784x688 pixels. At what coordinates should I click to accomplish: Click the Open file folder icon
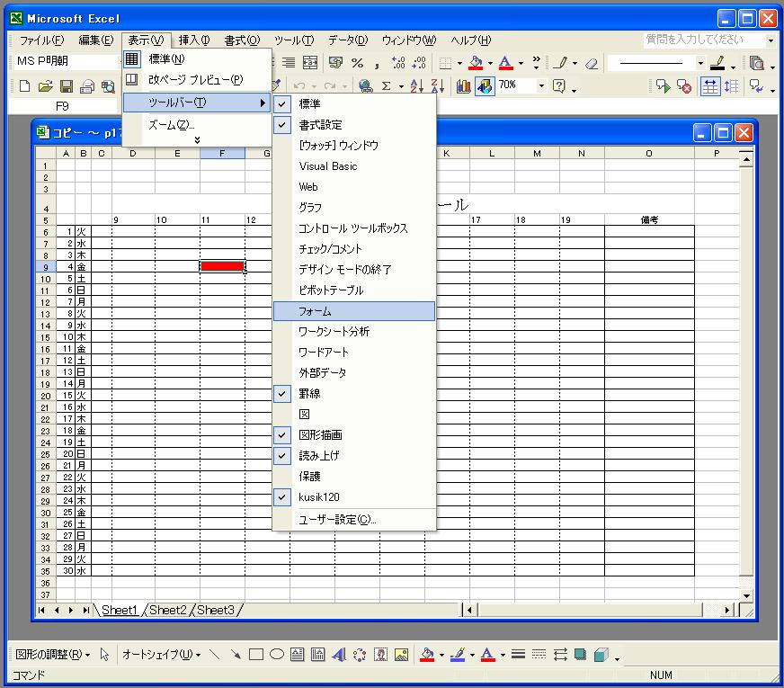(46, 86)
